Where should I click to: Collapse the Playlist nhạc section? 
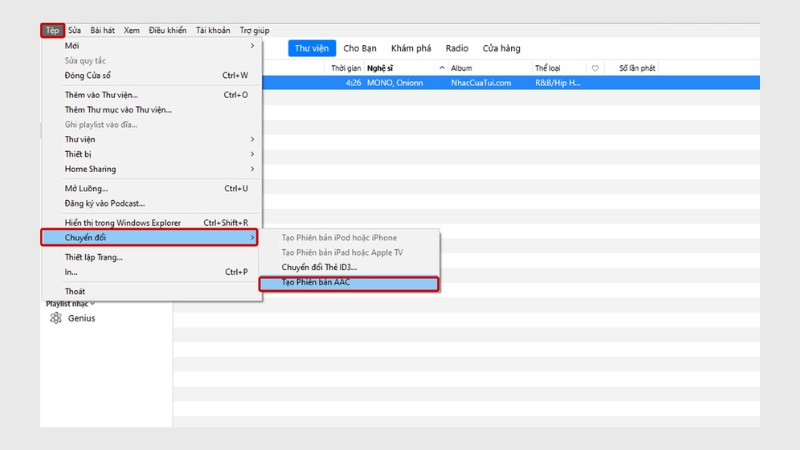click(93, 303)
